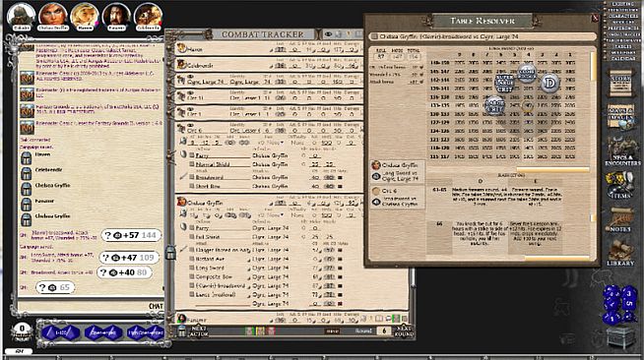Click the Super Large Crit token

point(505,84)
